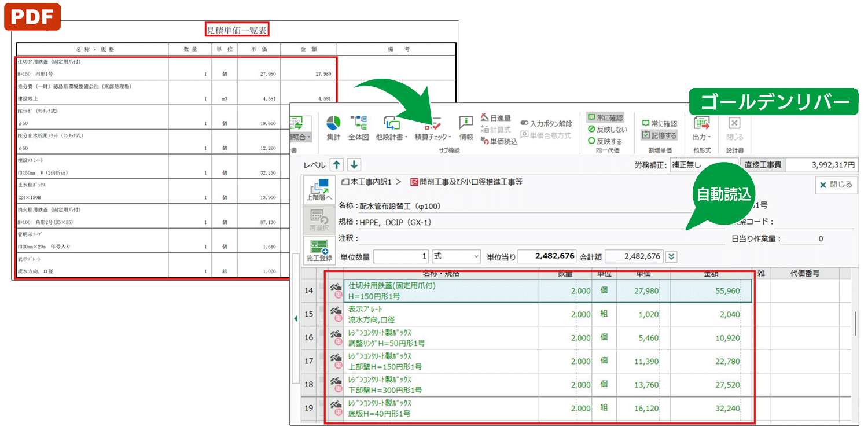Click the material icon in row 19

pyautogui.click(x=336, y=407)
